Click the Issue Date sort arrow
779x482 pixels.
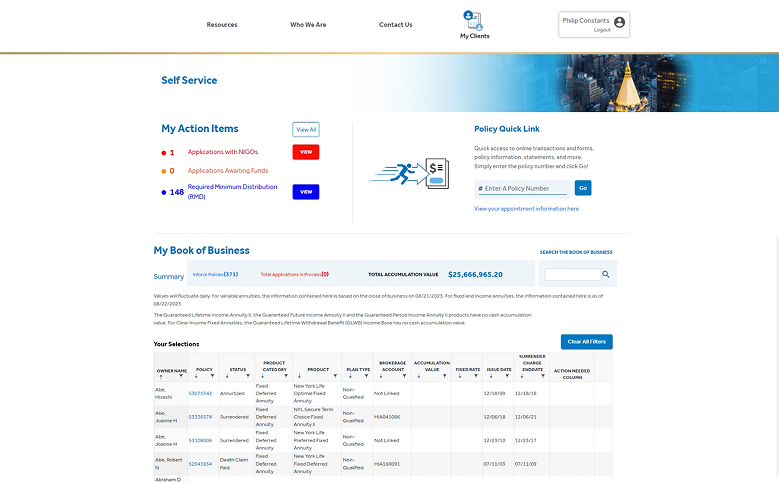(x=488, y=376)
